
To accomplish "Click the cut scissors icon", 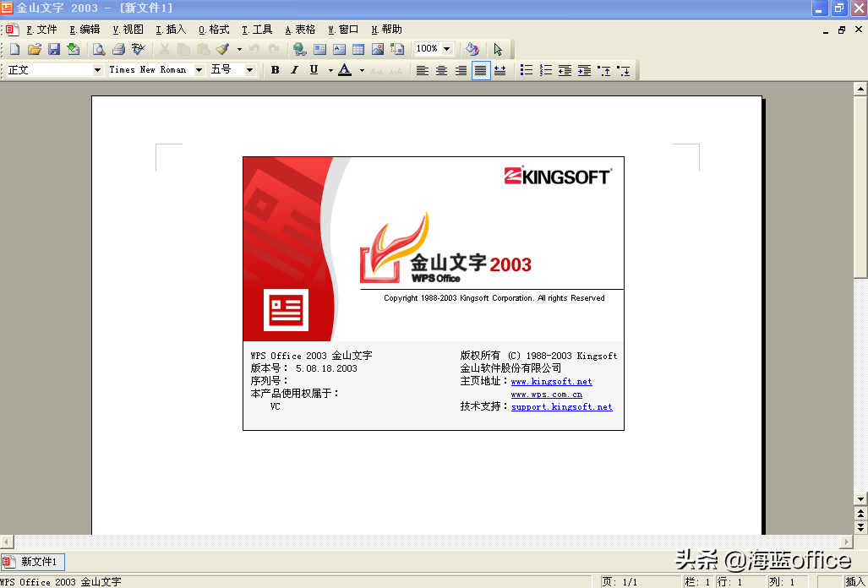I will (x=165, y=49).
